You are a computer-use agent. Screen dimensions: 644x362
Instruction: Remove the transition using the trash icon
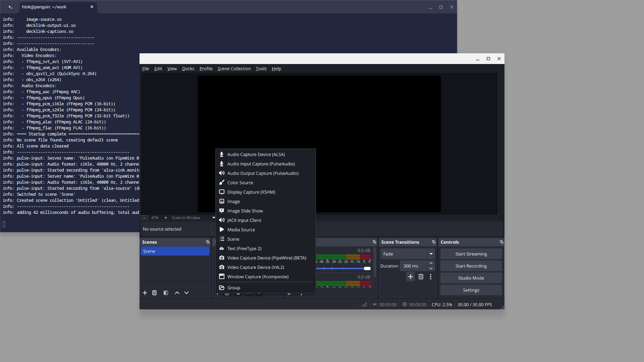421,277
